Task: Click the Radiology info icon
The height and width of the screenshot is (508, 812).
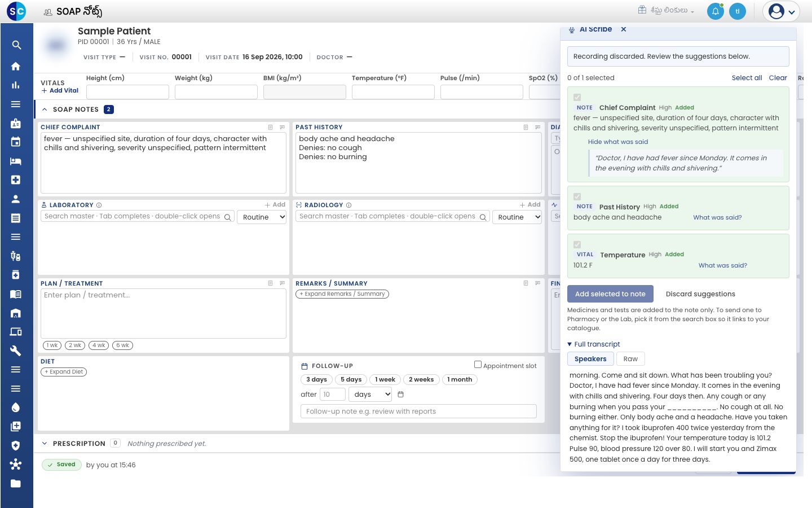Action: coord(348,205)
